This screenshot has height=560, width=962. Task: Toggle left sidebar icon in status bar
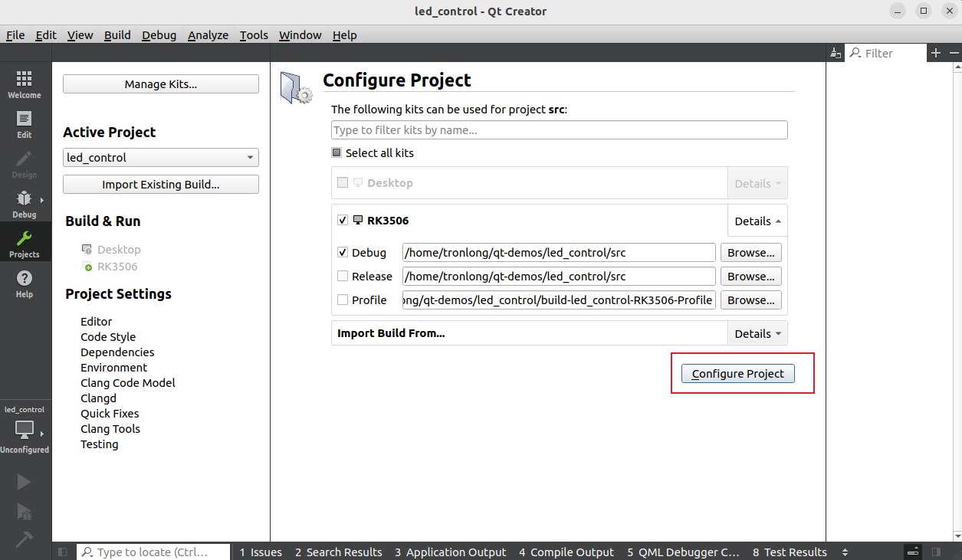(x=63, y=552)
